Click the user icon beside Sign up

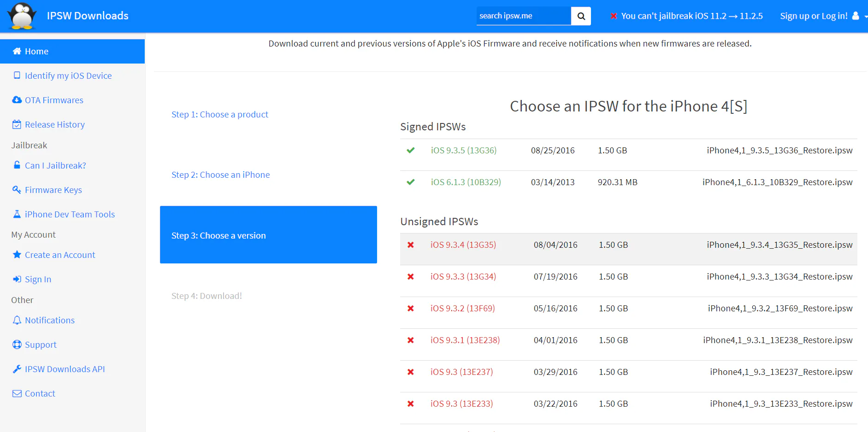[856, 16]
